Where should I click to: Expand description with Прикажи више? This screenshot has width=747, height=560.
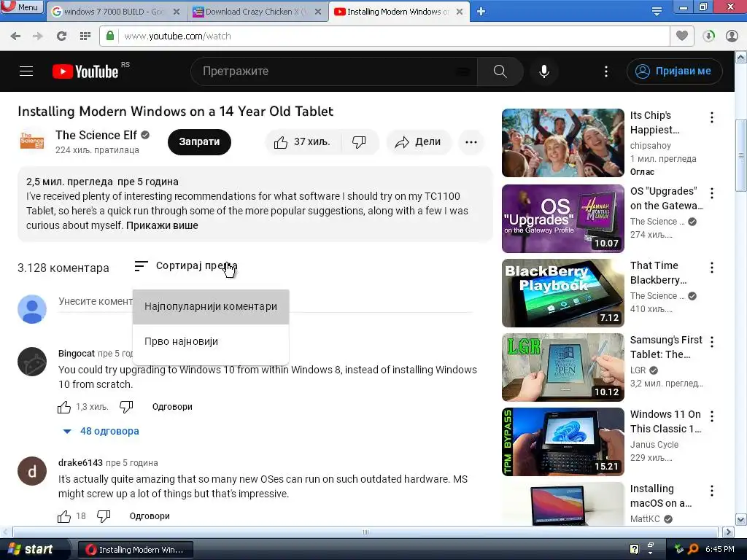click(x=162, y=225)
